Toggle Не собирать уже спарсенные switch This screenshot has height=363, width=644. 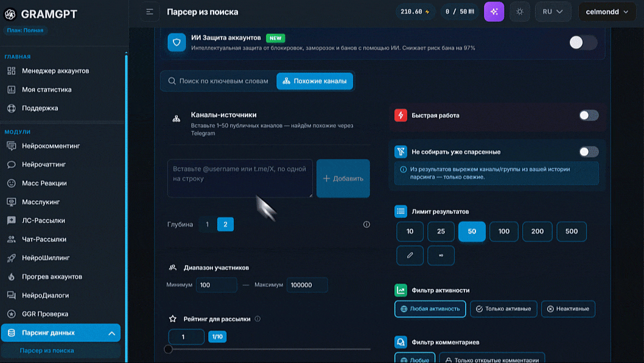(589, 152)
